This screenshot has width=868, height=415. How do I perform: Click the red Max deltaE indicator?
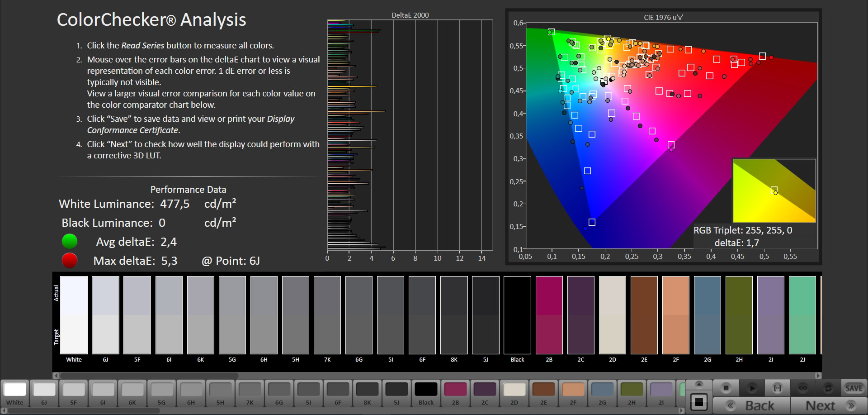(70, 261)
